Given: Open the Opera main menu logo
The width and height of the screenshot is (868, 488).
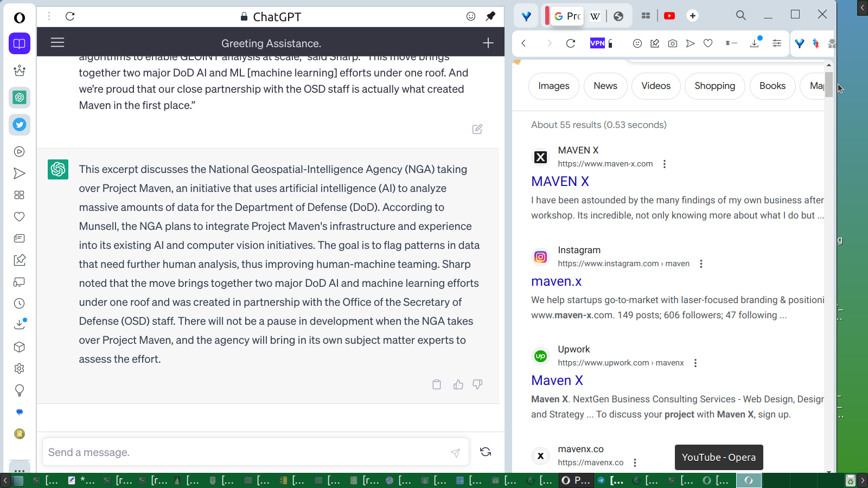Looking at the screenshot, I should 20,18.
